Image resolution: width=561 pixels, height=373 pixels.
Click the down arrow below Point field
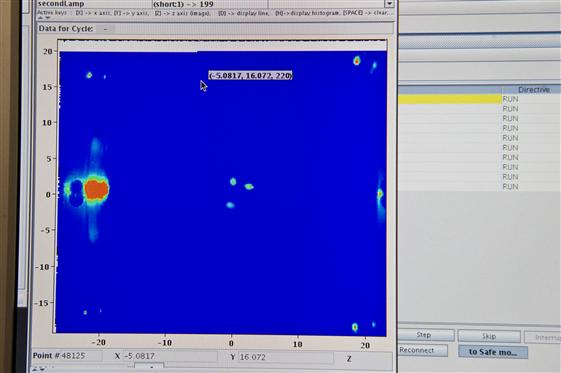(43, 369)
